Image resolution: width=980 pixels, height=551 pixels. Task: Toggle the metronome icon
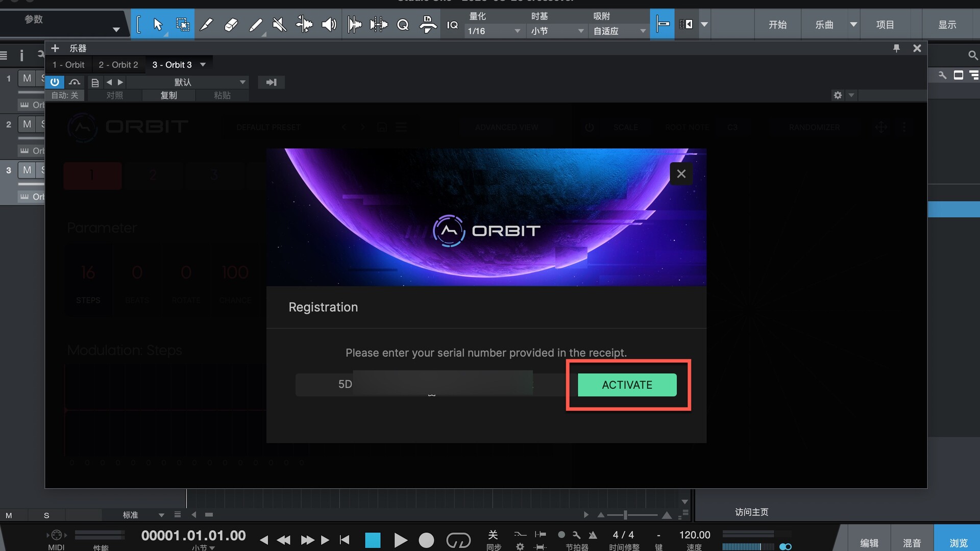593,535
